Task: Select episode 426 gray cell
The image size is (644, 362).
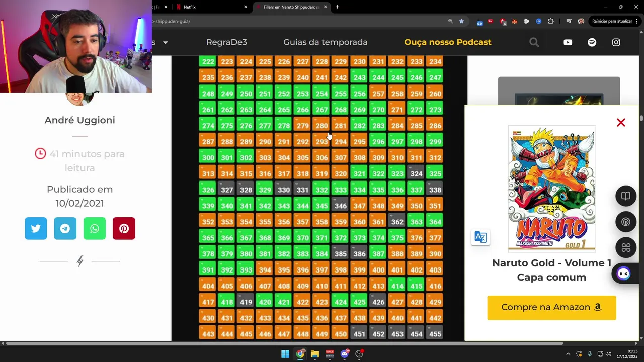Action: pyautogui.click(x=378, y=302)
